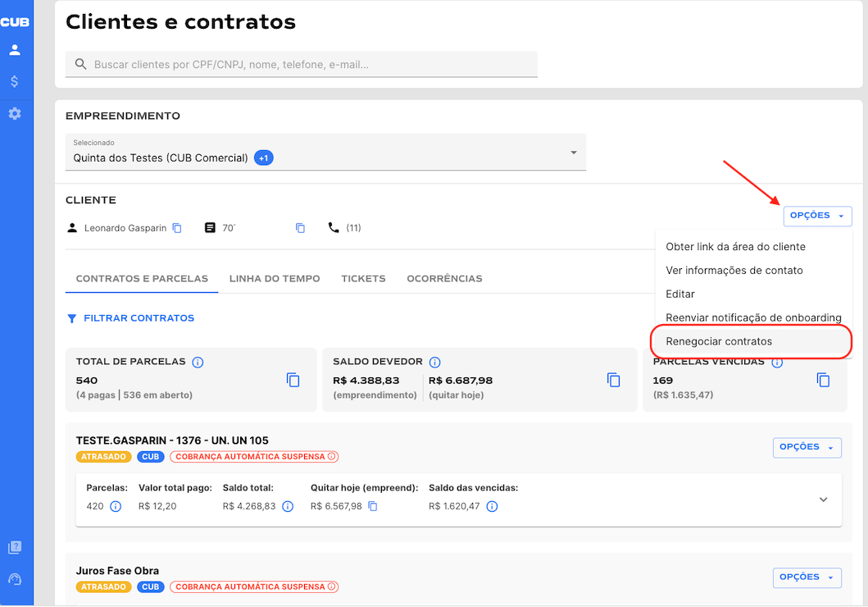This screenshot has height=607, width=868.
Task: Switch to the Ocorrências tab
Action: point(444,279)
